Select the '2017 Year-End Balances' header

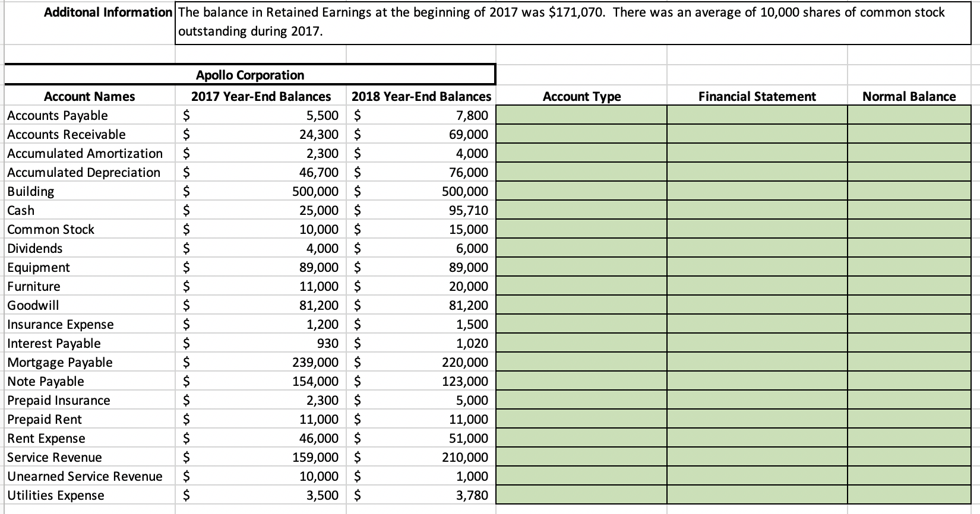coord(261,96)
